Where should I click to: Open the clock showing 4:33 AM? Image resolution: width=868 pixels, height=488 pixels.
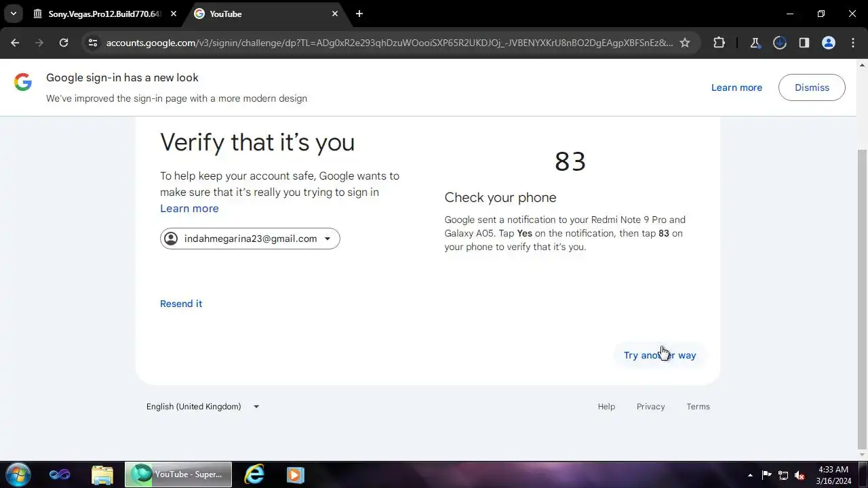coord(833,475)
